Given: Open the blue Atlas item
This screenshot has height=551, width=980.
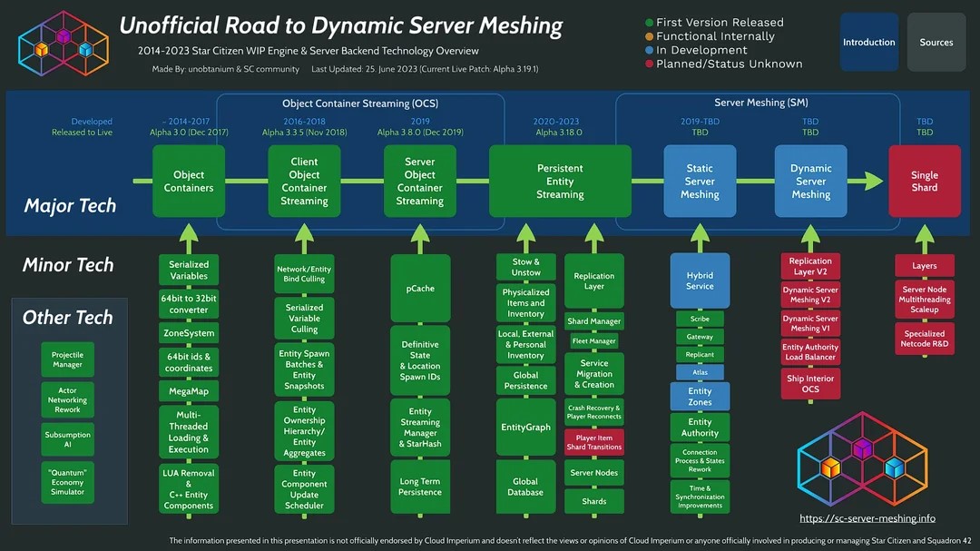Looking at the screenshot, I should coord(700,372).
